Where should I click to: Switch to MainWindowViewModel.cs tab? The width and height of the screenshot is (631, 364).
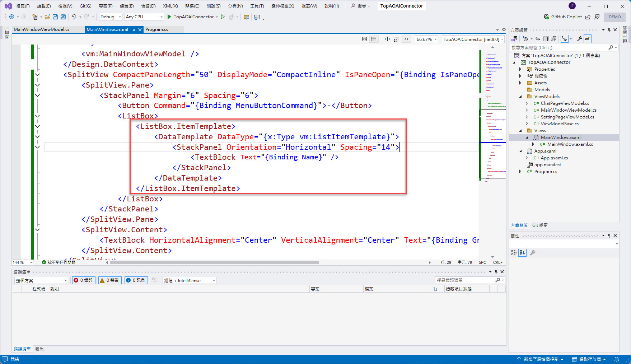coord(42,29)
